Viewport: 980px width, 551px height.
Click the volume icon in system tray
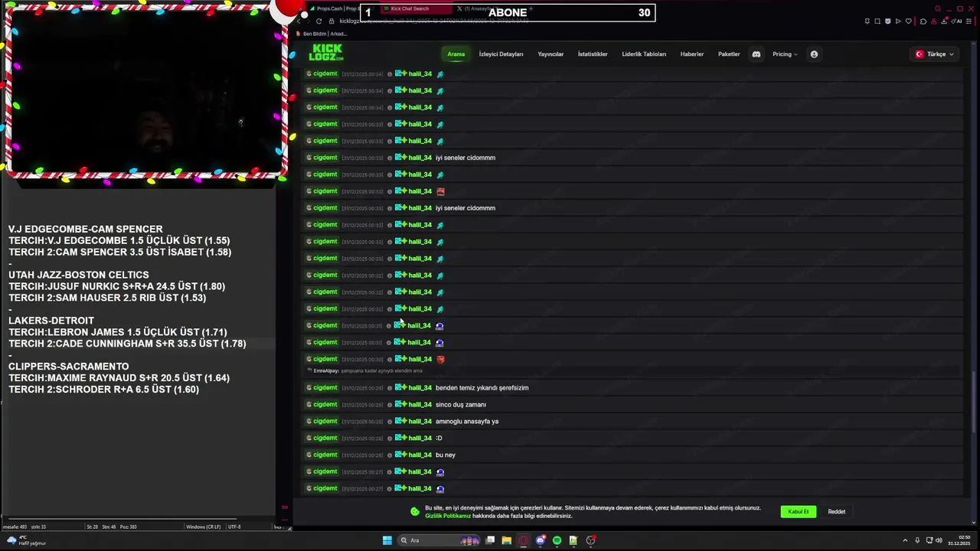coord(939,540)
